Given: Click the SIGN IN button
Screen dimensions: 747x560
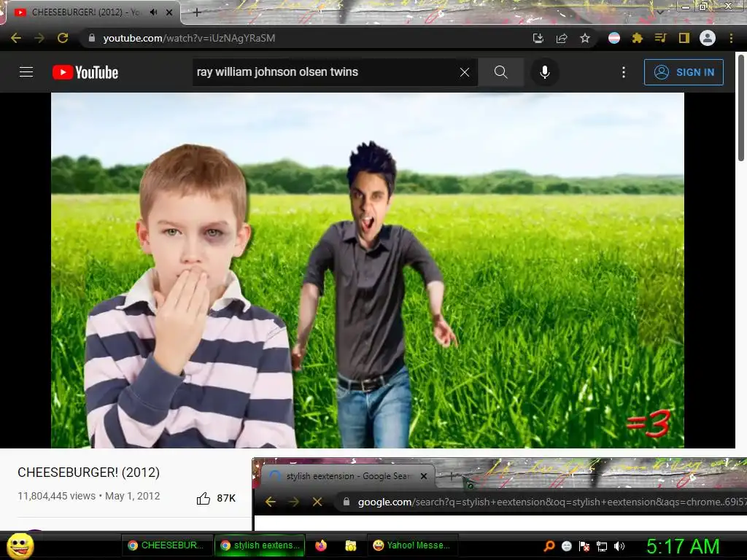Looking at the screenshot, I should pos(684,72).
